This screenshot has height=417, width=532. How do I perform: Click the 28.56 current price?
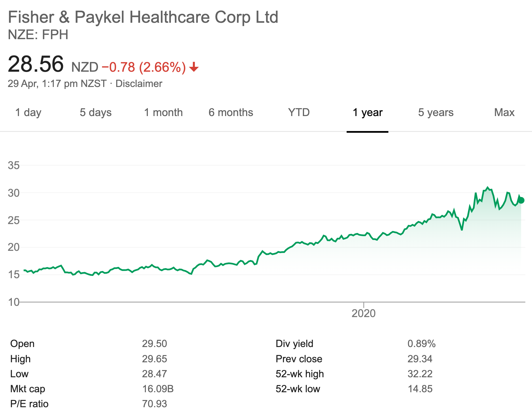pyautogui.click(x=36, y=64)
